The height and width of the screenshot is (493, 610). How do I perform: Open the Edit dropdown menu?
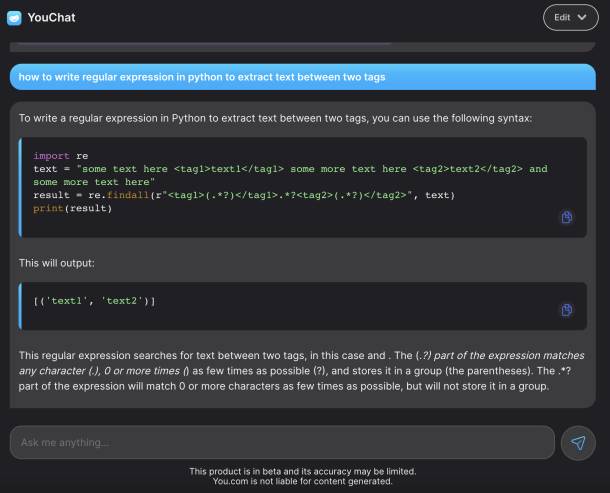point(570,18)
